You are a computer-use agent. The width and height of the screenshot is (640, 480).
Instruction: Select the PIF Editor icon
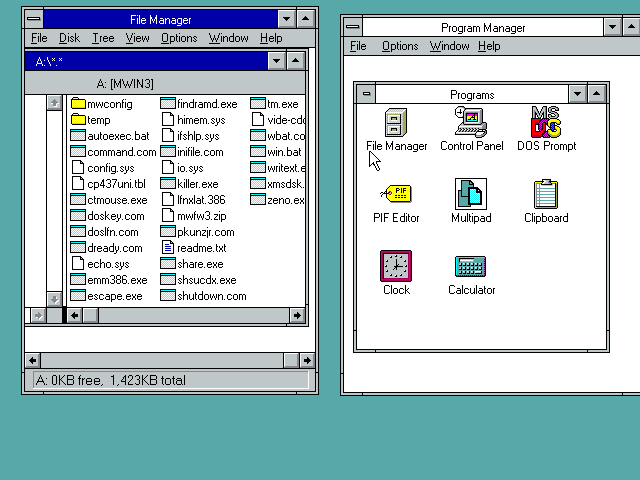click(396, 194)
